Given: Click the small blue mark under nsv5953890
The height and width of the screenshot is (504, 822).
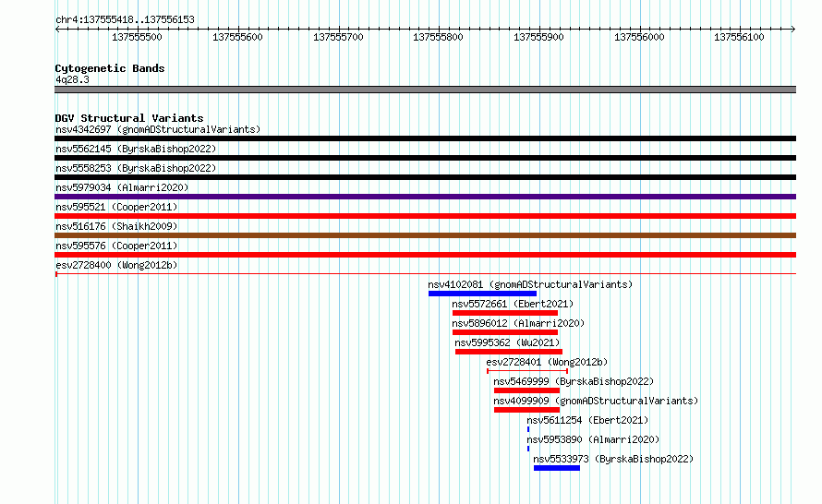Looking at the screenshot, I should [528, 449].
